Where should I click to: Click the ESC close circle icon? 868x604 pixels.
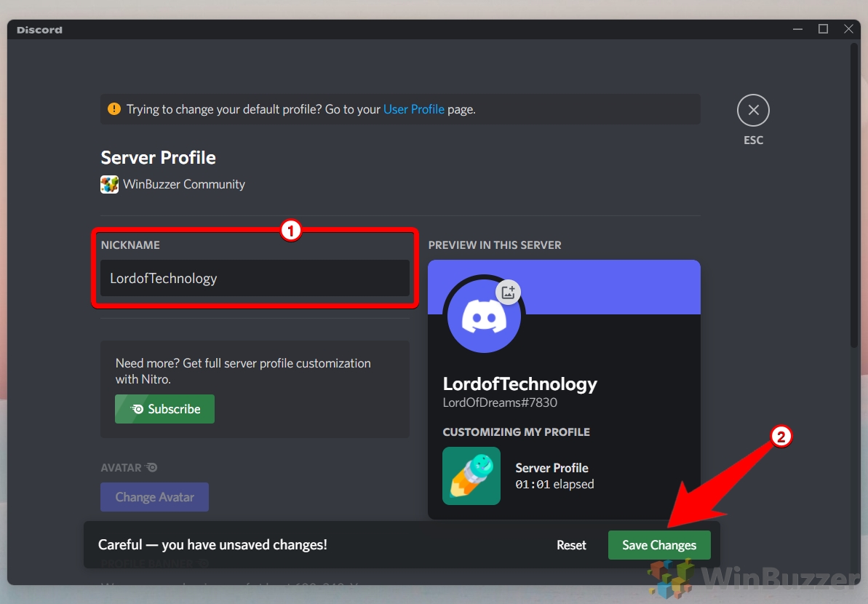point(753,110)
